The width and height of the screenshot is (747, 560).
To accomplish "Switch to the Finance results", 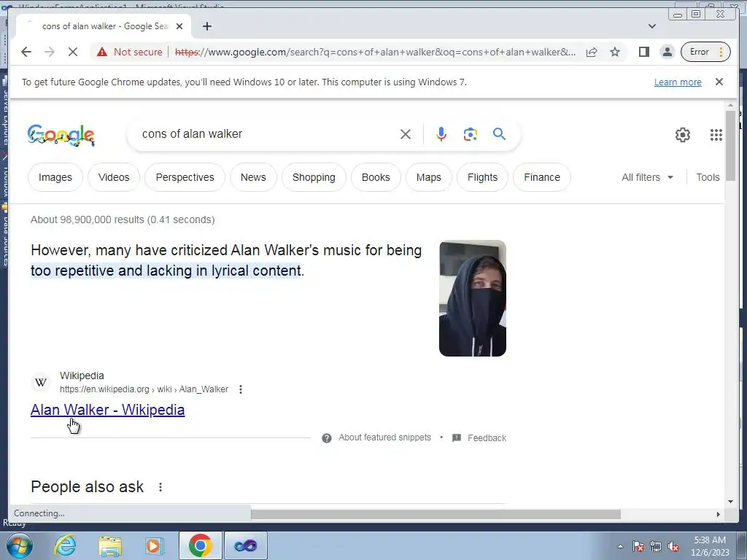I will [542, 177].
